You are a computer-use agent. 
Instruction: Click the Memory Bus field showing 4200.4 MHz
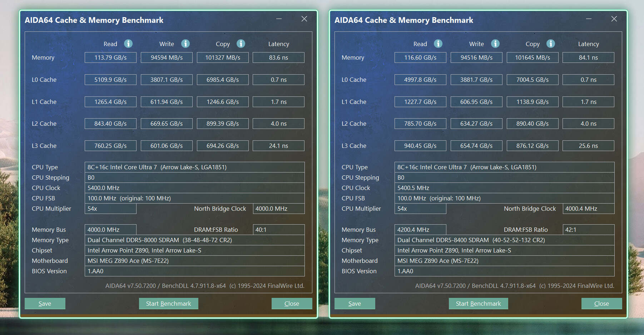[x=420, y=230]
